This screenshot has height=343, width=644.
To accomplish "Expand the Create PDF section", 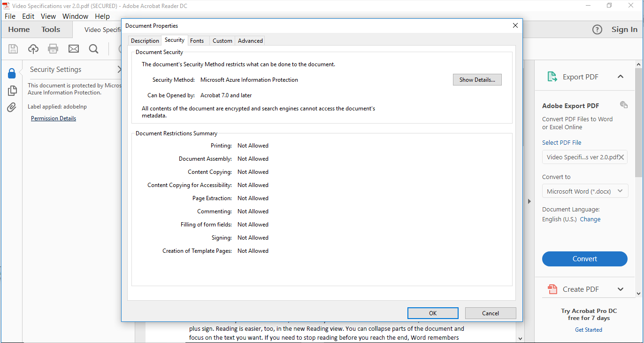I will tap(621, 288).
